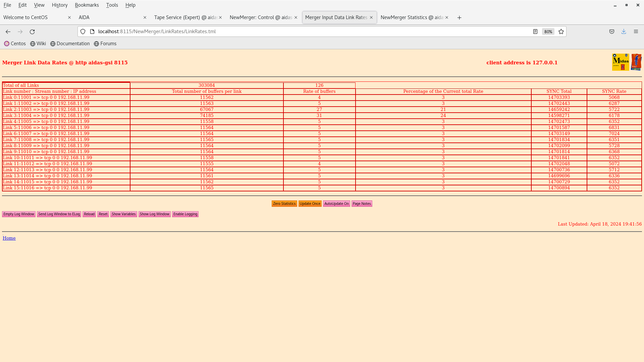Close the Tape Service tab
This screenshot has width=644, height=362.
click(220, 17)
